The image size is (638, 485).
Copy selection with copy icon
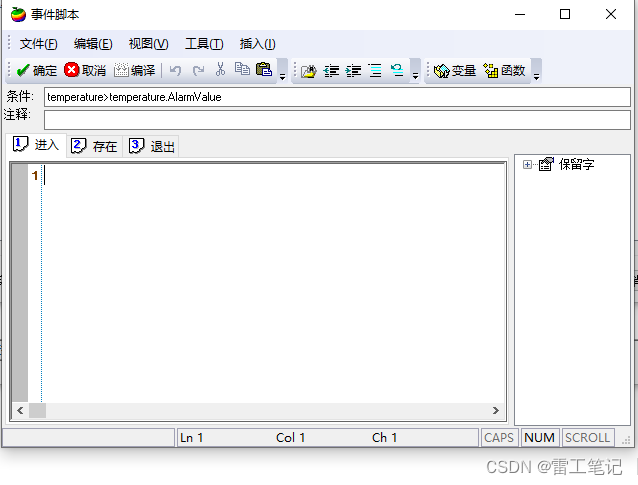pyautogui.click(x=242, y=69)
